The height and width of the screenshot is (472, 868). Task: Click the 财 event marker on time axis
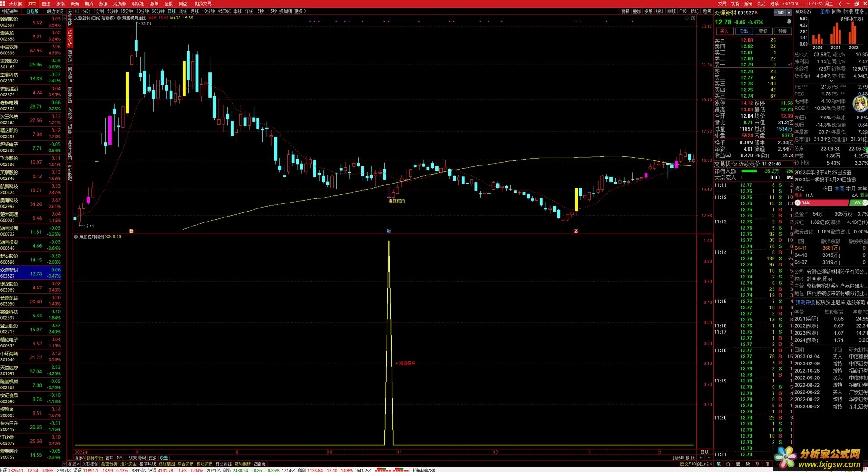(x=388, y=231)
